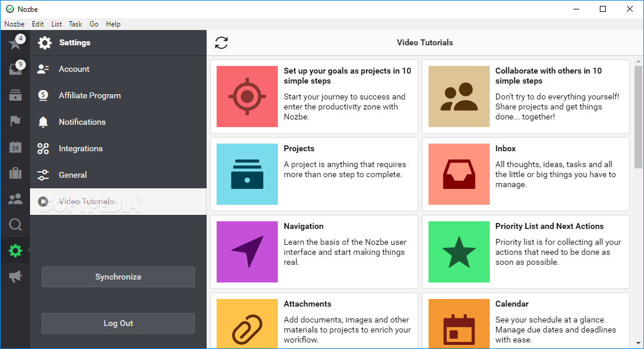Open the Team people icon in sidebar
644x349 pixels.
click(x=15, y=199)
